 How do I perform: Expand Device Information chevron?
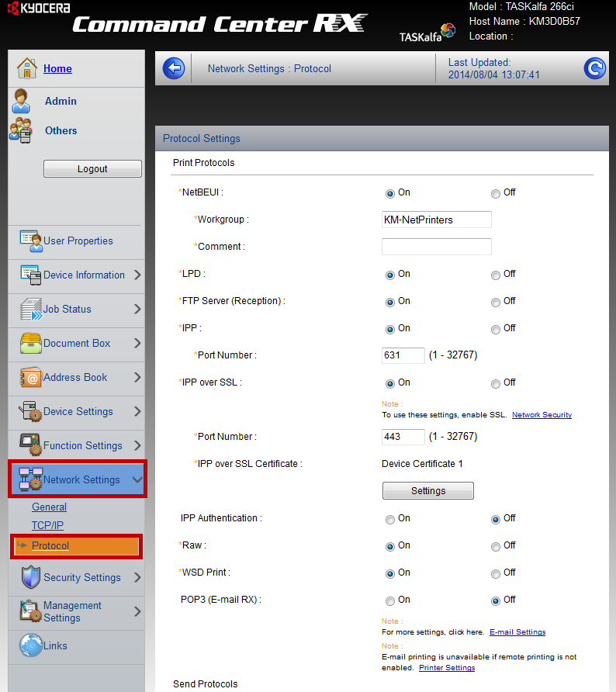(x=137, y=275)
